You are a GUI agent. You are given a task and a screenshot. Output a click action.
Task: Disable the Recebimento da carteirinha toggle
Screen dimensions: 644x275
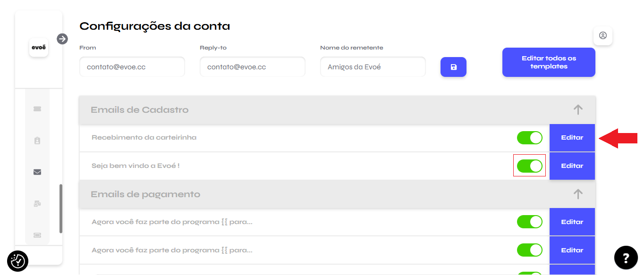pos(530,138)
